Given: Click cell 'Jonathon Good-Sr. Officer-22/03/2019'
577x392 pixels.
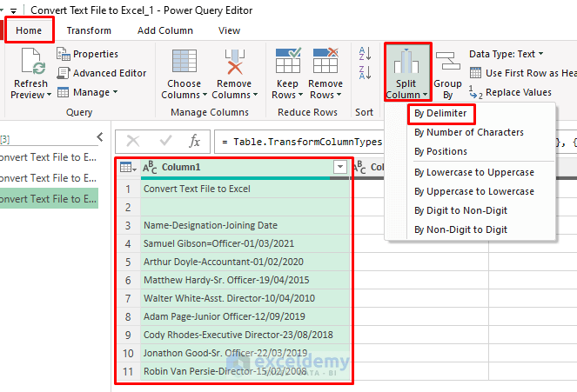Looking at the screenshot, I should [245, 353].
